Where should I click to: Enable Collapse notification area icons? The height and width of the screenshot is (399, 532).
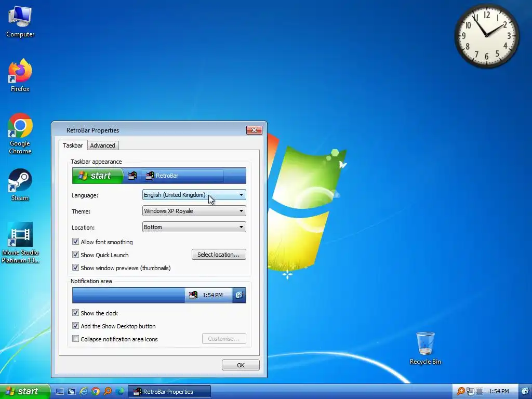pyautogui.click(x=75, y=339)
